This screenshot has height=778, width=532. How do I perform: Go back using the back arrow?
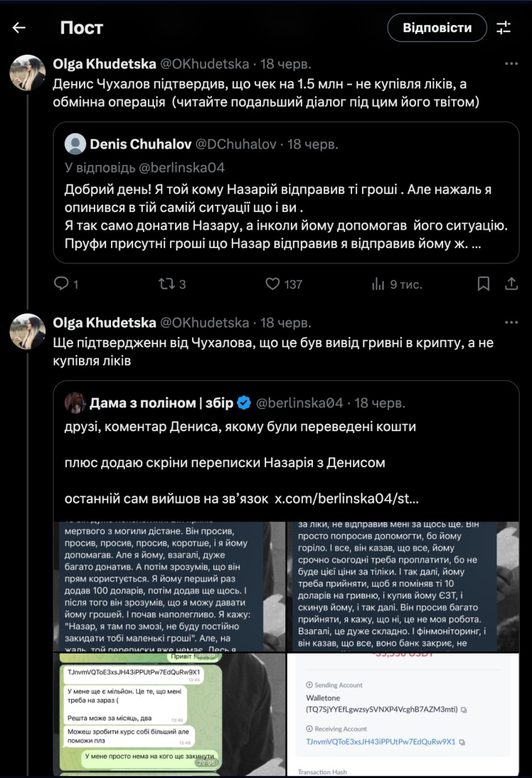19,28
